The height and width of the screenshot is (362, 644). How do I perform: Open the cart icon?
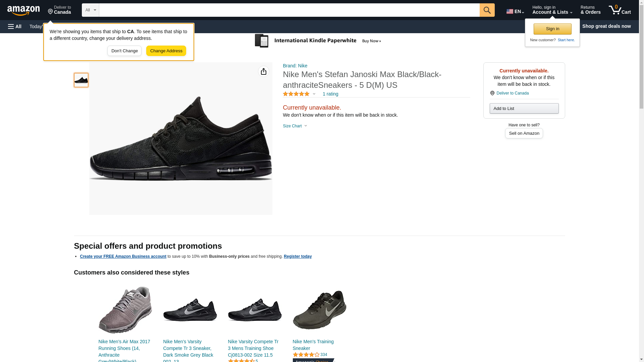[x=620, y=10]
